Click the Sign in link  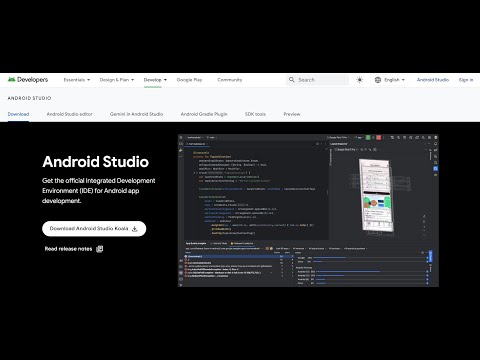click(466, 80)
